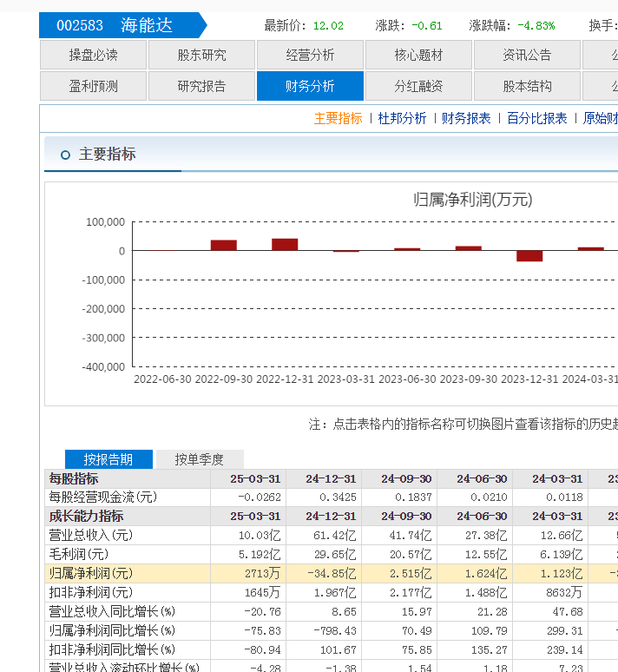
Task: Click 归属净利润同比增长(%) indicator name
Action: pyautogui.click(x=112, y=630)
